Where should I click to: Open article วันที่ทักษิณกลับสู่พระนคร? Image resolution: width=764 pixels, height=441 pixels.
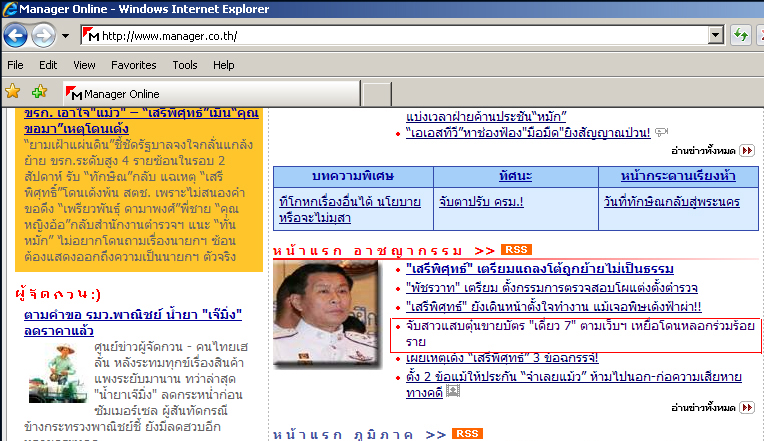671,202
